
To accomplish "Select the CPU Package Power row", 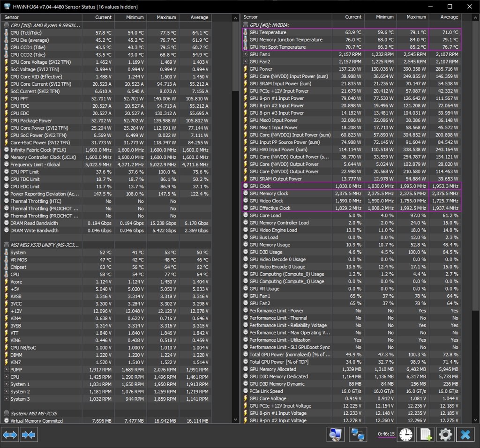I will (106, 120).
